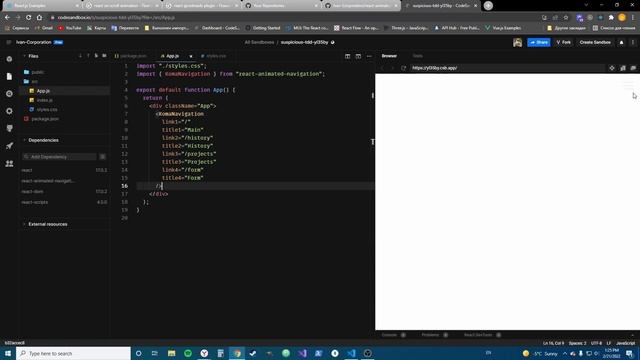Click the Ivan-Corporation workspace name
This screenshot has width=640, height=360.
tap(33, 42)
